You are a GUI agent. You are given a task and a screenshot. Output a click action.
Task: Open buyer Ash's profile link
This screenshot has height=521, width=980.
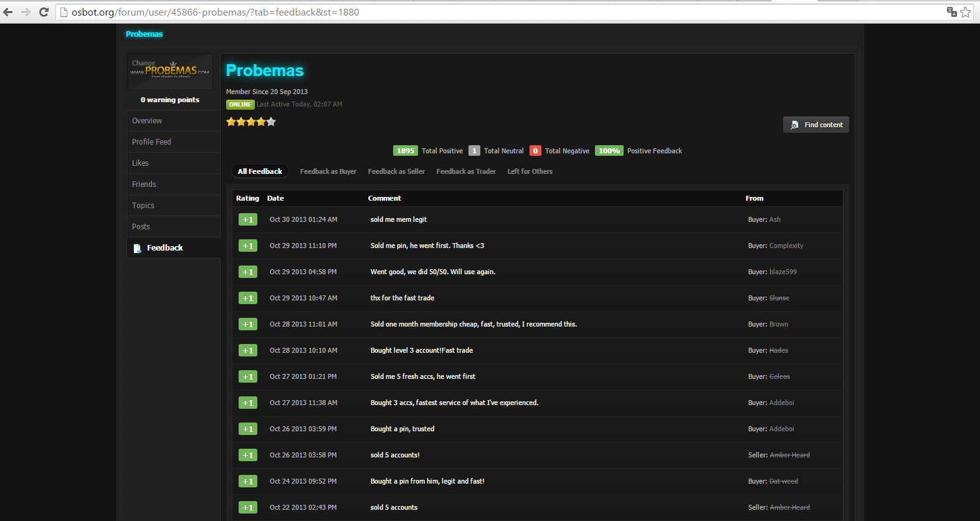(x=774, y=219)
